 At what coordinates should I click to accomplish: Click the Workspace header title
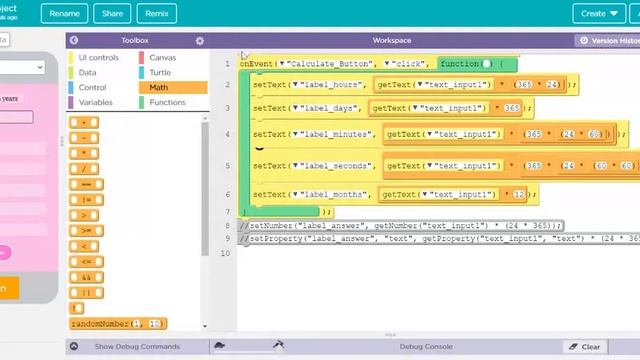coord(392,40)
